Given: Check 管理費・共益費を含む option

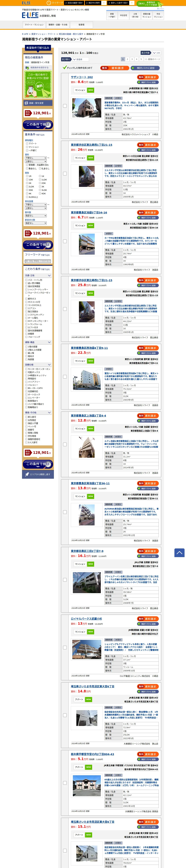Looking at the screenshot, I should (x=27, y=165).
